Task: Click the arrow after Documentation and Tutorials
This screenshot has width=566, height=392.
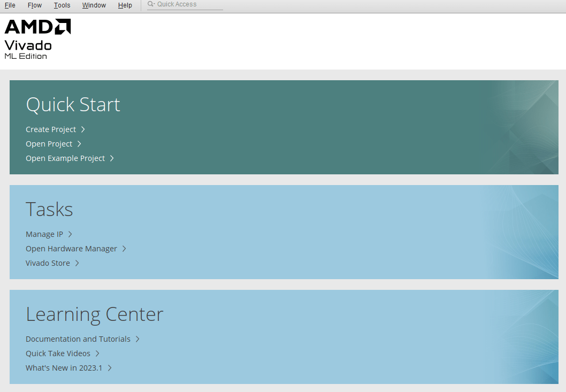Action: [137, 339]
